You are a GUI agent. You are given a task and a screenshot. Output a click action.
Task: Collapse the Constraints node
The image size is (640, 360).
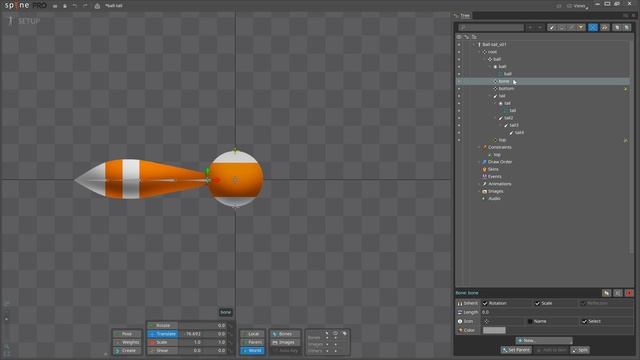tap(479, 147)
